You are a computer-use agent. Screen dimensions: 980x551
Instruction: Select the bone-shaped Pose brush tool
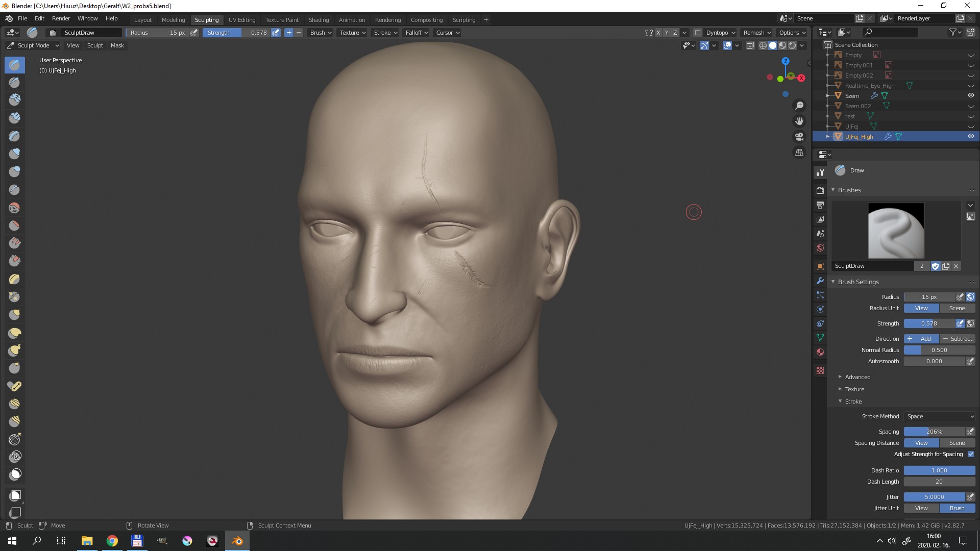click(15, 386)
